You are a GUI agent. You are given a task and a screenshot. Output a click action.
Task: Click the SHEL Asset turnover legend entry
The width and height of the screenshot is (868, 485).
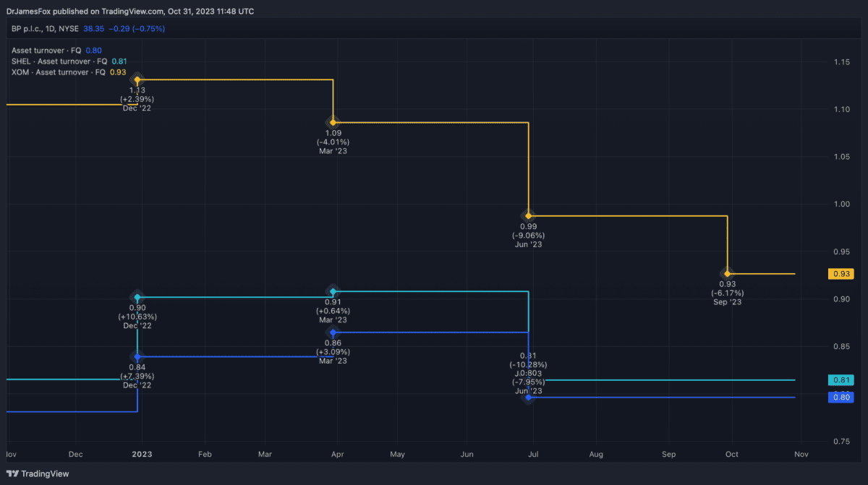click(59, 61)
